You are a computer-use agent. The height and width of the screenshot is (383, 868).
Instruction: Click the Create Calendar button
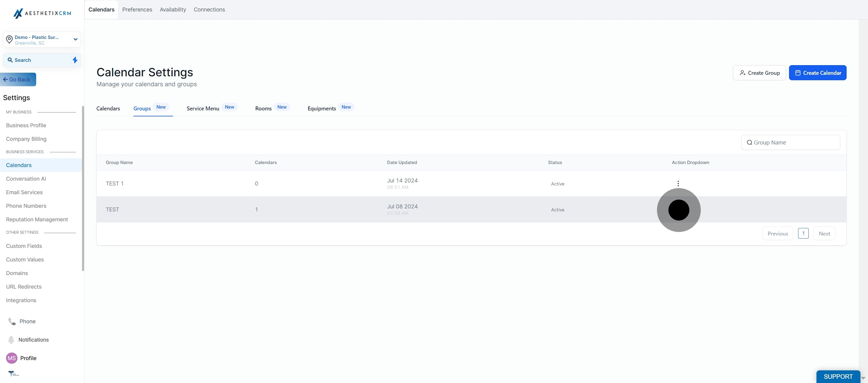[x=817, y=73]
